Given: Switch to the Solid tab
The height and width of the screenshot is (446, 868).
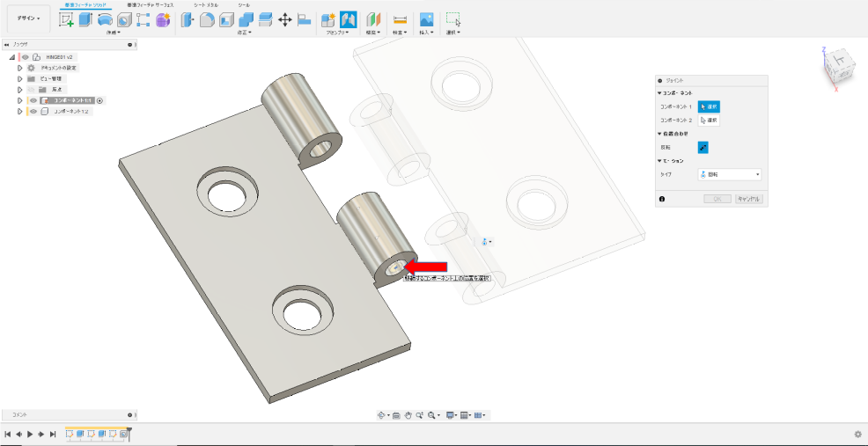Looking at the screenshot, I should 85,4.
